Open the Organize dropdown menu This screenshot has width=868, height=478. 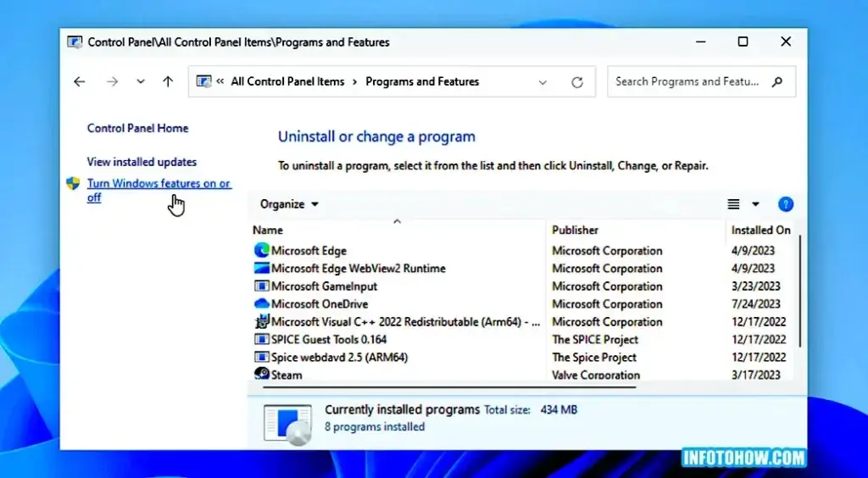pos(290,204)
